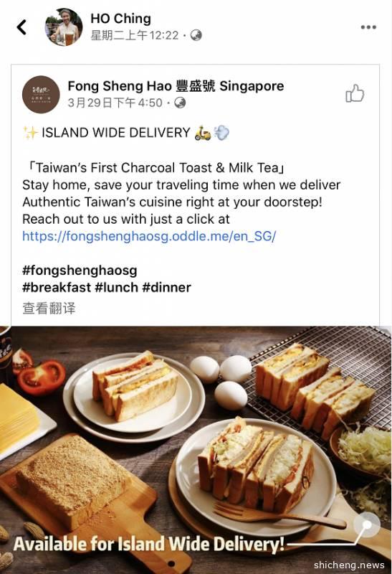Open the HO Ching name link
Viewport: 392px width, 574px height.
tap(120, 19)
